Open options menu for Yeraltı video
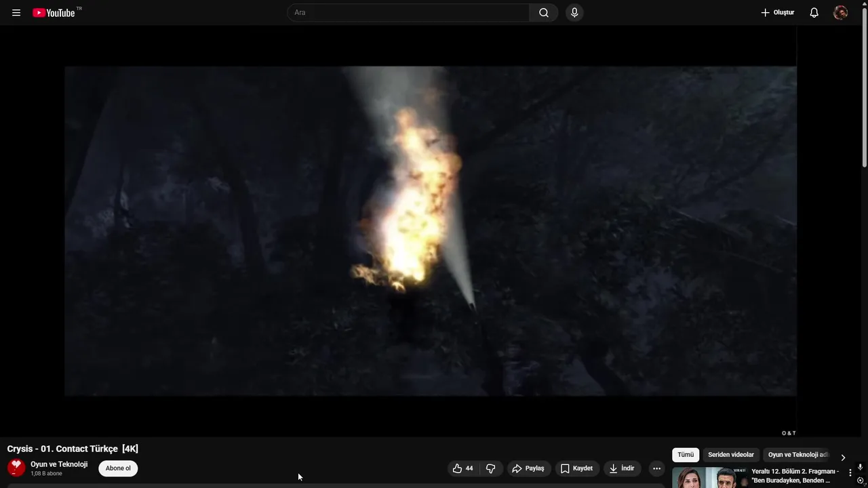Viewport: 868px width, 488px height. click(850, 472)
